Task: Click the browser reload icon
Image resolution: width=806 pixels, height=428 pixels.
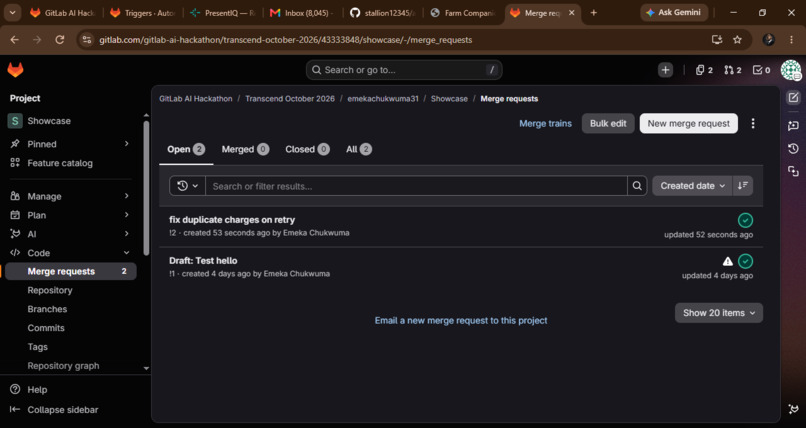Action: pos(60,40)
